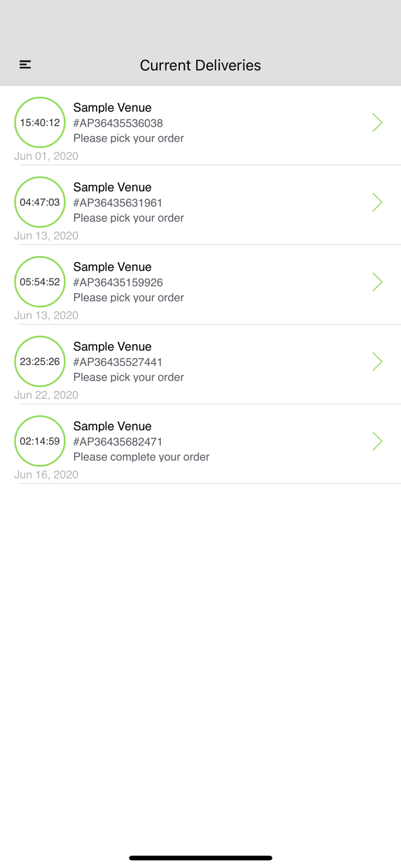
Task: Tap "Please complete your order" text
Action: tap(141, 457)
